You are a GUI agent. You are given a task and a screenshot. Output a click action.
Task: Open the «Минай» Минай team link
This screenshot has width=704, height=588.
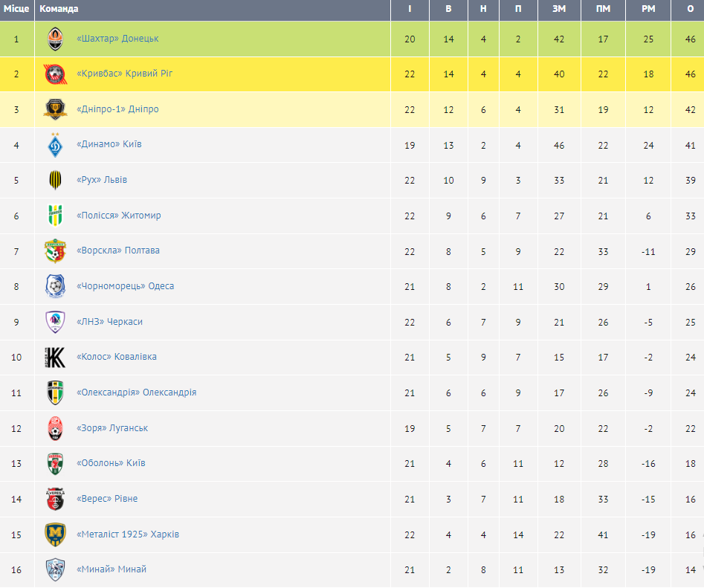[112, 569]
